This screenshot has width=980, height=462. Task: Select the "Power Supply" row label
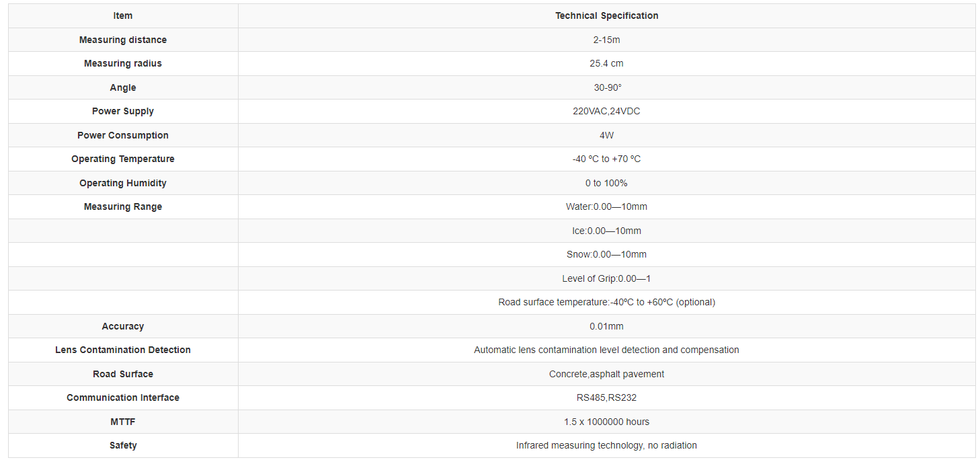point(123,111)
